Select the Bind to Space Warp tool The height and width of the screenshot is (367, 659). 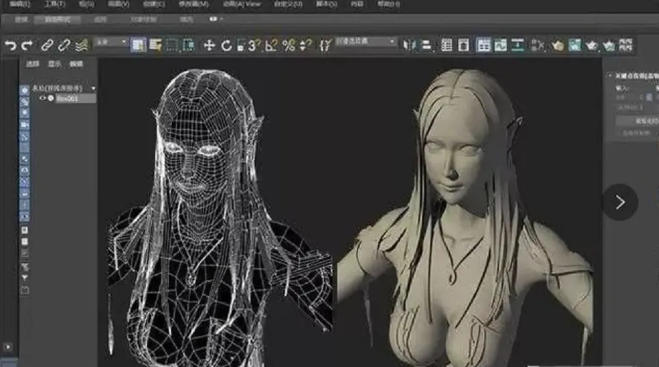click(x=82, y=45)
